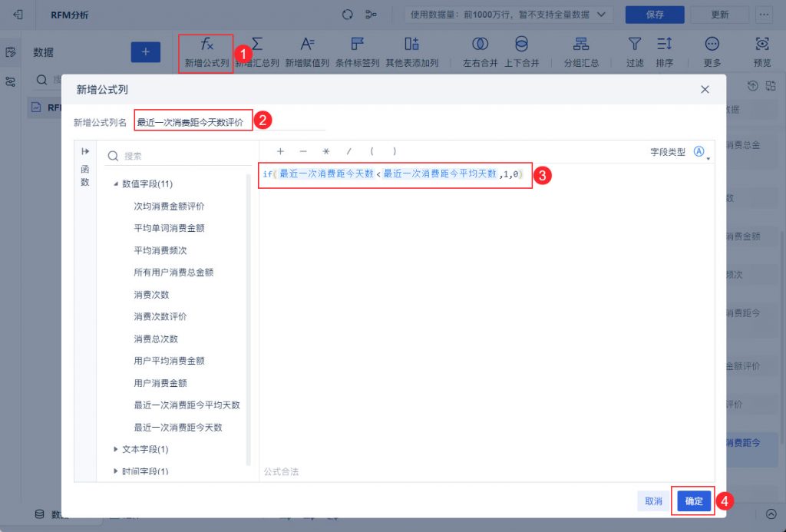Select field 平均消费频次

[x=160, y=250]
